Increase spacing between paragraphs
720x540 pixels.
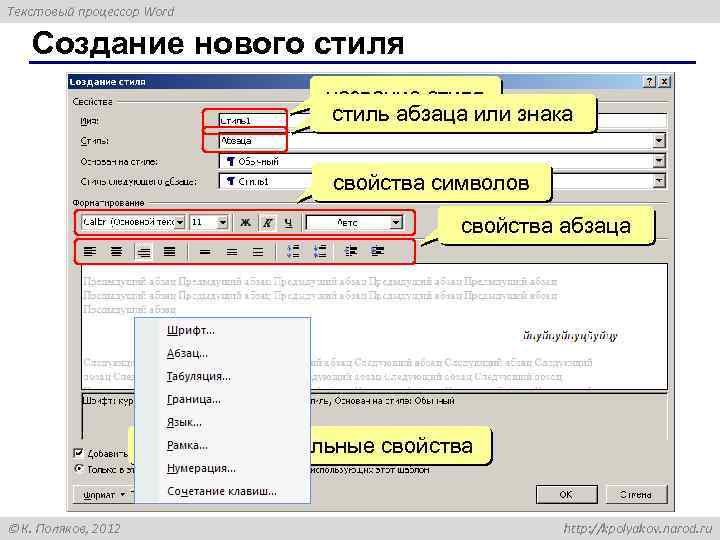coord(293,251)
